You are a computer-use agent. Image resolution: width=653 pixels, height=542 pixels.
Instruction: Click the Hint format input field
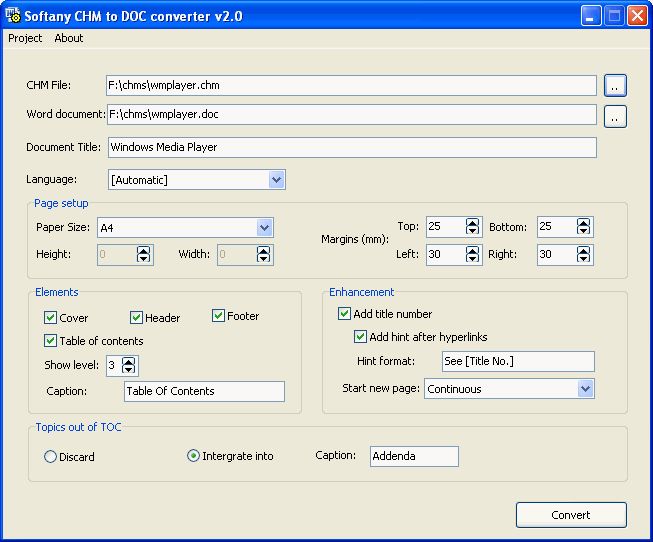click(x=517, y=361)
